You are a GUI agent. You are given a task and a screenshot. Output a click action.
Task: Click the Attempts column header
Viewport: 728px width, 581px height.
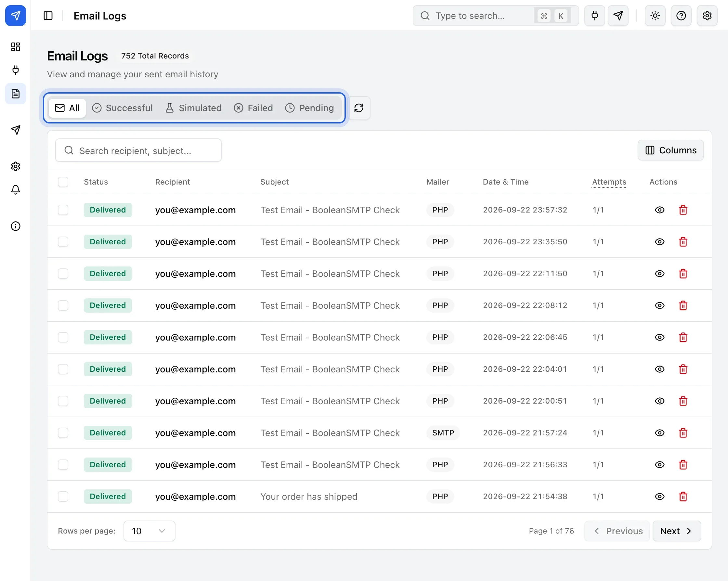coord(609,182)
